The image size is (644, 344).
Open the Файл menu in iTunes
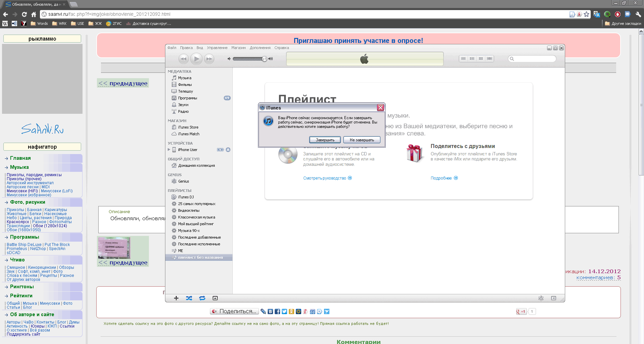(x=172, y=48)
